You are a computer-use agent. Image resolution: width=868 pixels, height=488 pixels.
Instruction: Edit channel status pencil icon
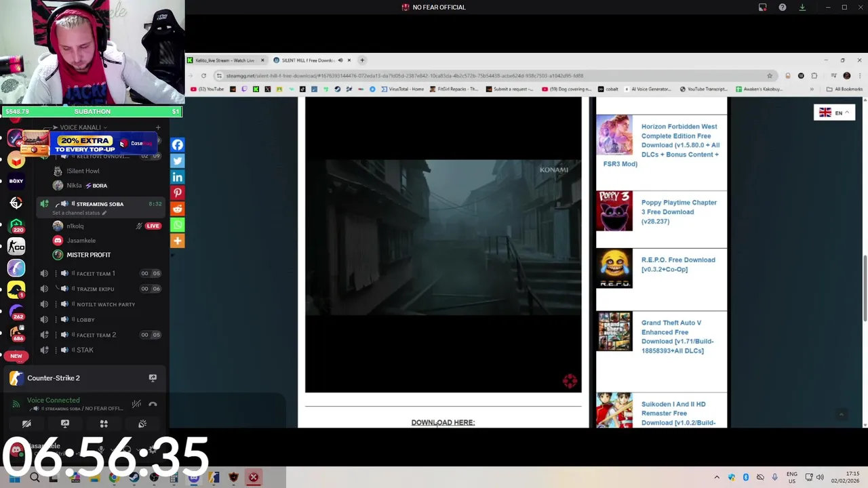click(x=104, y=213)
